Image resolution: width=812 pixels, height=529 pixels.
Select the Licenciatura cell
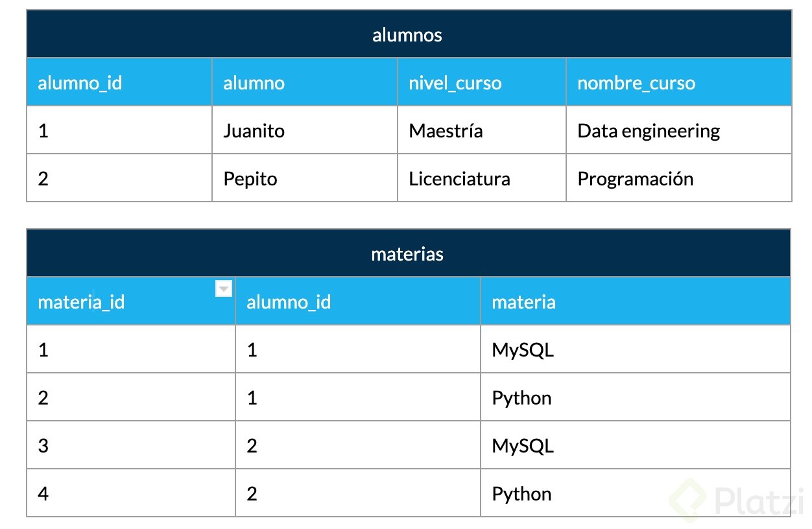pyautogui.click(x=459, y=179)
